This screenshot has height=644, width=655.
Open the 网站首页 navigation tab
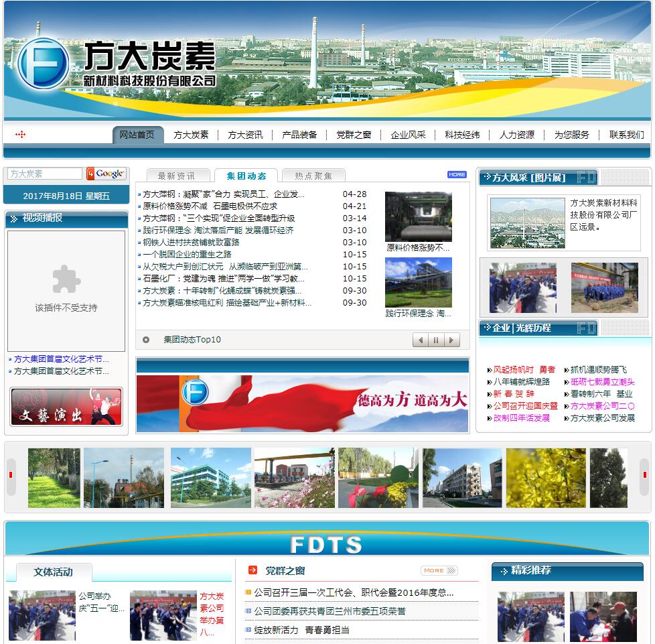click(137, 135)
